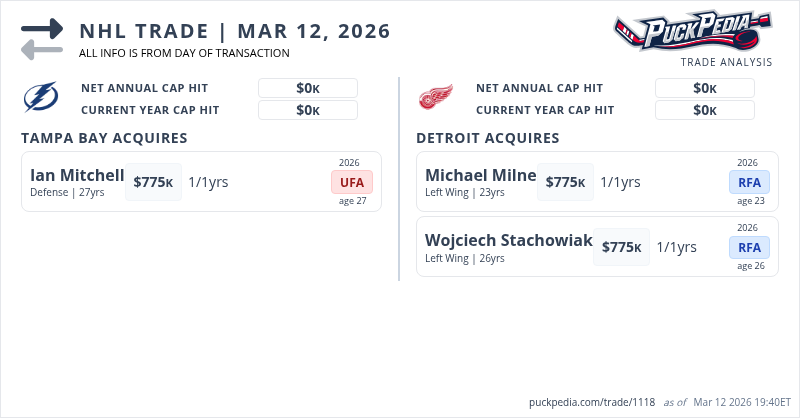The height and width of the screenshot is (418, 800).
Task: Open Michael Milne's player name
Action: pyautogui.click(x=481, y=175)
